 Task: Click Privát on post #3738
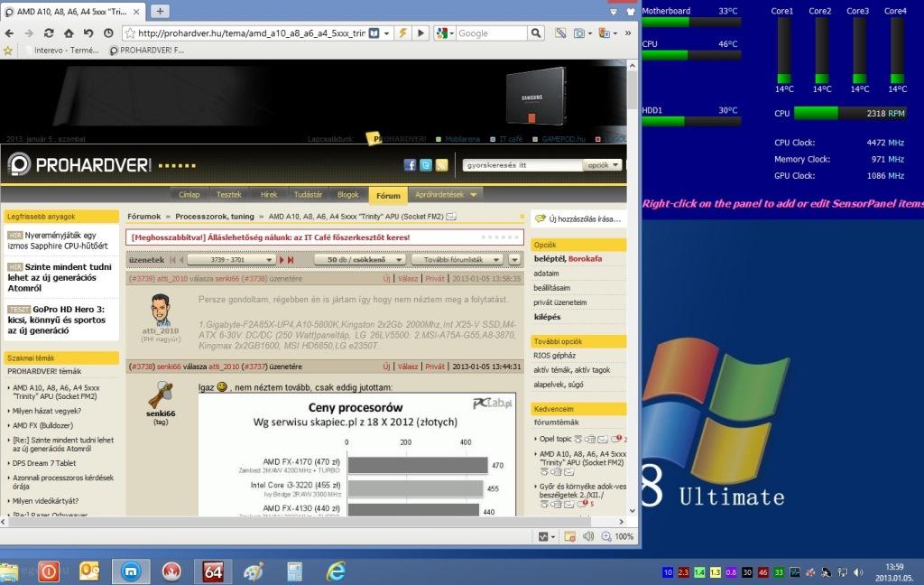(435, 367)
